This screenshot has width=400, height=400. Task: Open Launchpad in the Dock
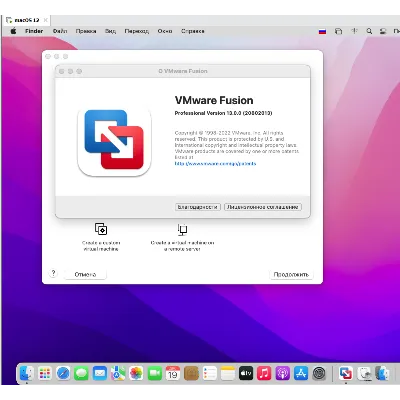tap(45, 373)
